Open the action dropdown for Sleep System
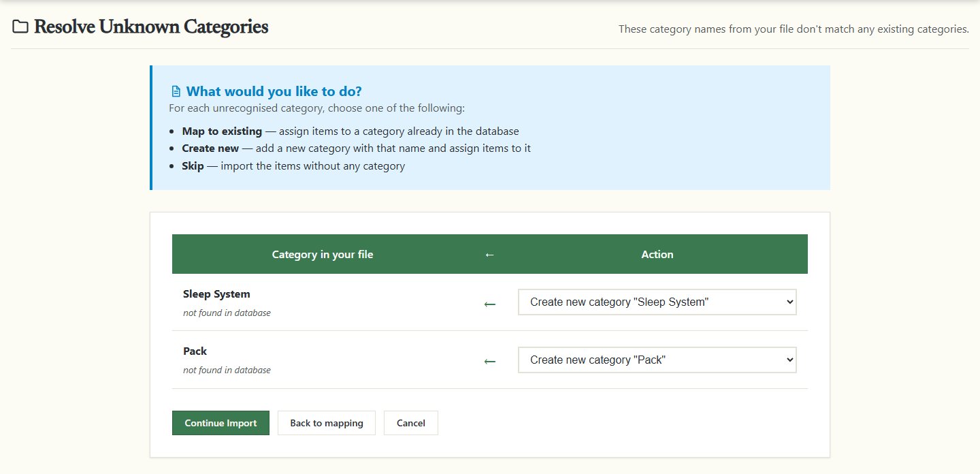 tap(657, 302)
